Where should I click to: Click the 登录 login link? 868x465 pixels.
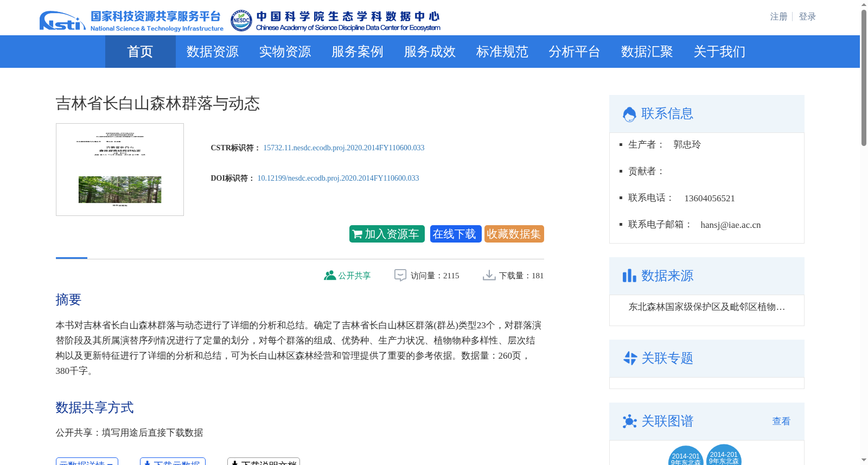(807, 17)
